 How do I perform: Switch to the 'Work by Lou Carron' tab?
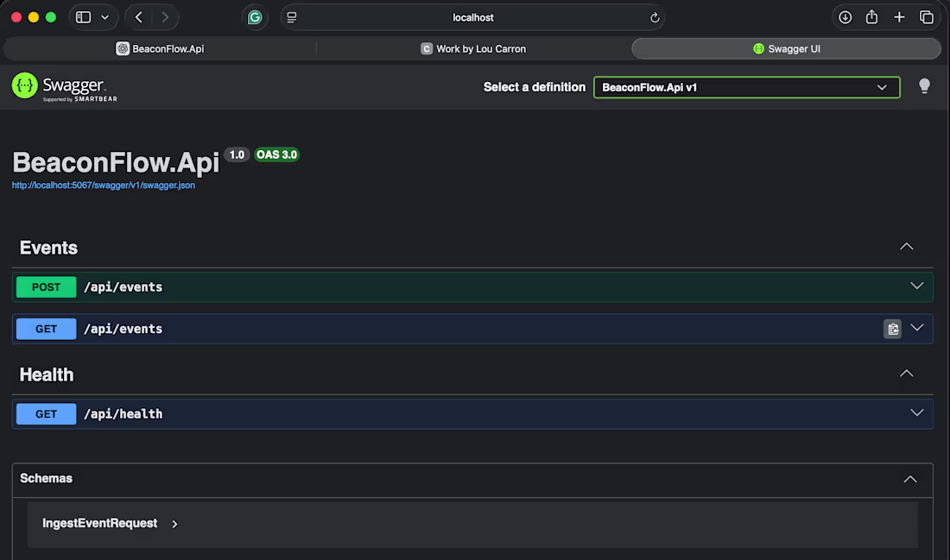point(473,48)
